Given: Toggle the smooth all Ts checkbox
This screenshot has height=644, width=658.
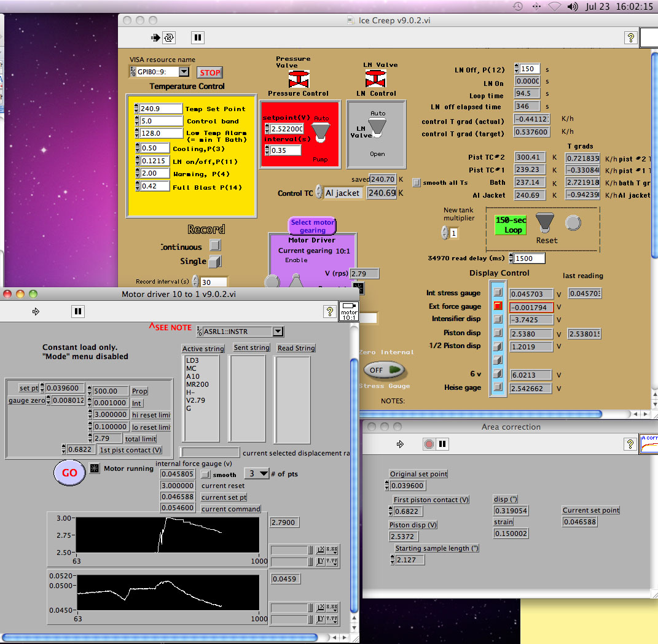Looking at the screenshot, I should (x=417, y=182).
